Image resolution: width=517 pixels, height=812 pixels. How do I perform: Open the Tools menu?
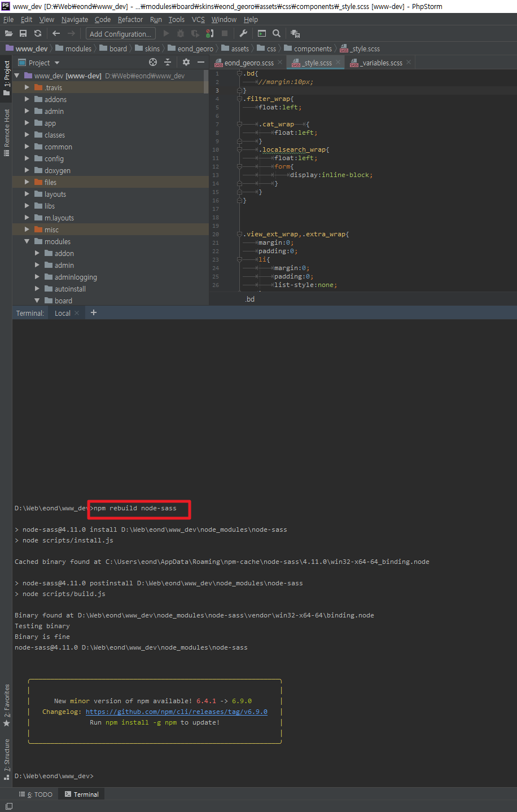pos(176,19)
